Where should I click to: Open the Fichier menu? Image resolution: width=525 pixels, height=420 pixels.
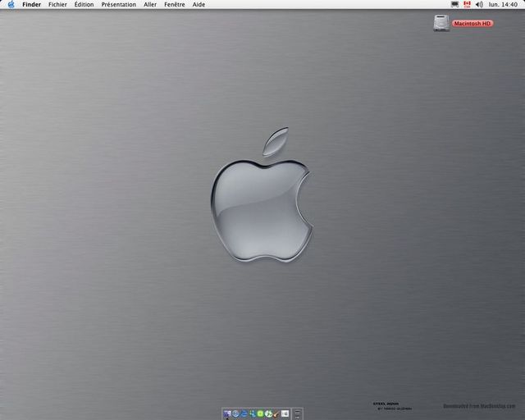[57, 4]
